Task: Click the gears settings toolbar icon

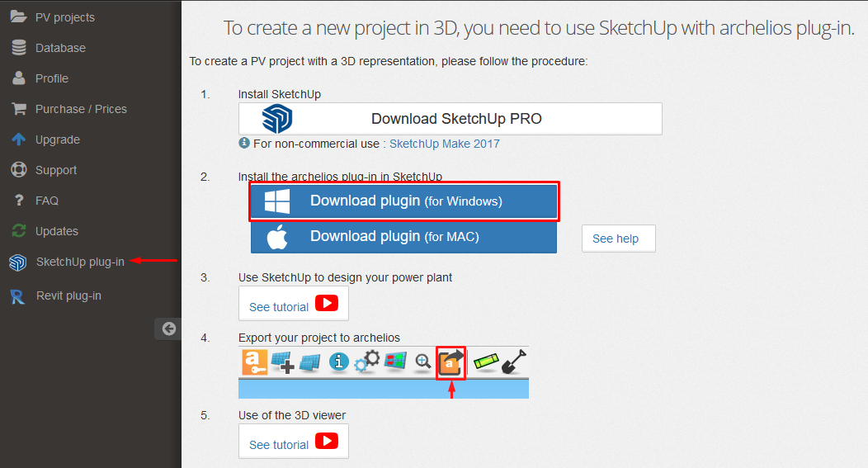Action: point(367,361)
